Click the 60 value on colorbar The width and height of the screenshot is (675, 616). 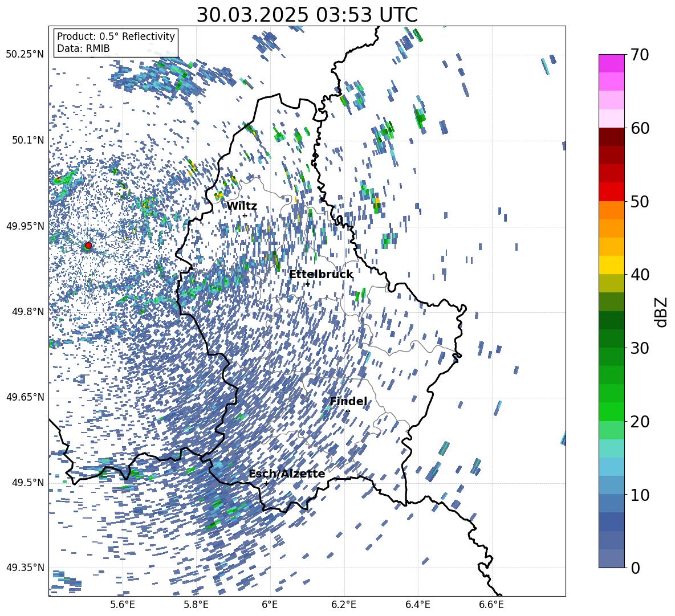[x=640, y=128]
